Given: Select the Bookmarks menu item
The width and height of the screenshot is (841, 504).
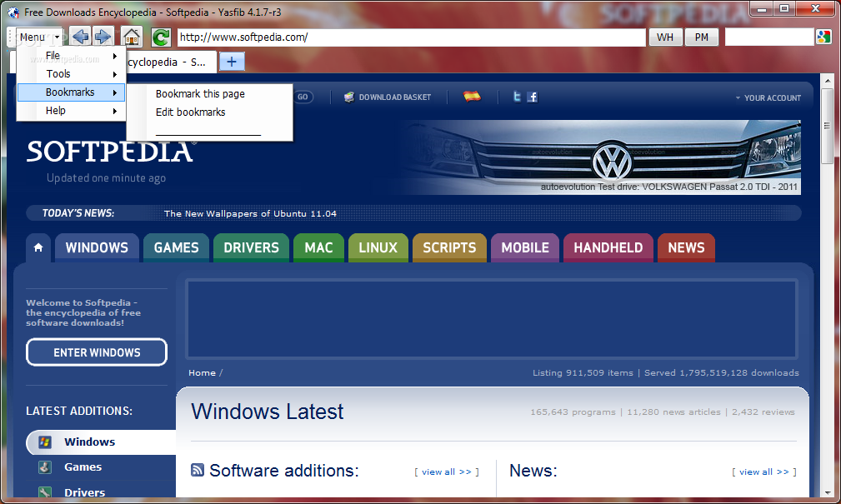Looking at the screenshot, I should (72, 92).
